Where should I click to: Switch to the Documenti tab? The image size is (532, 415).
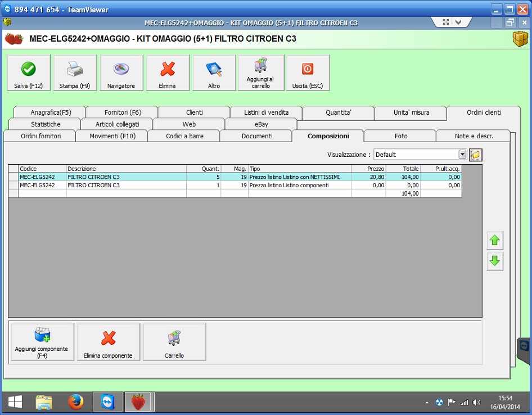[257, 136]
